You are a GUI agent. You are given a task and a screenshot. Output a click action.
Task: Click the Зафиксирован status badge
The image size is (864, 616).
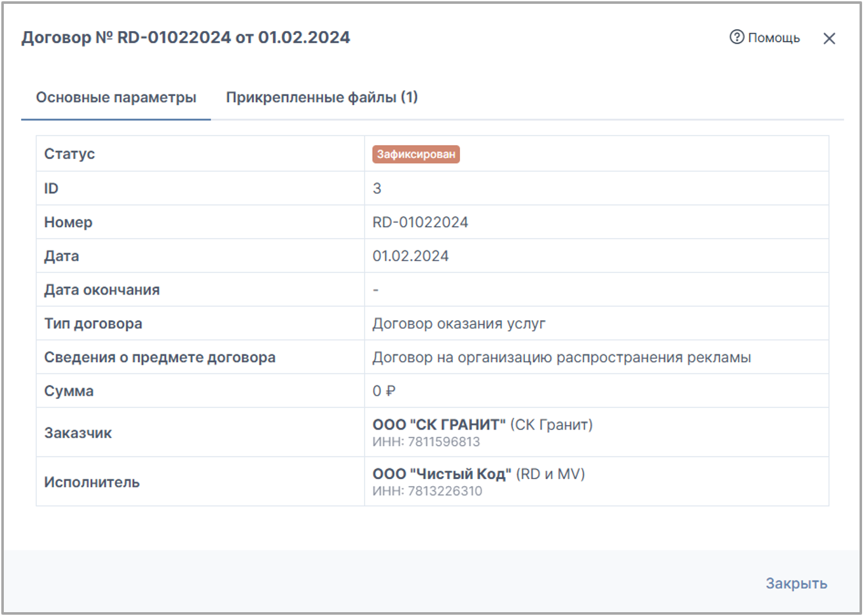(416, 154)
